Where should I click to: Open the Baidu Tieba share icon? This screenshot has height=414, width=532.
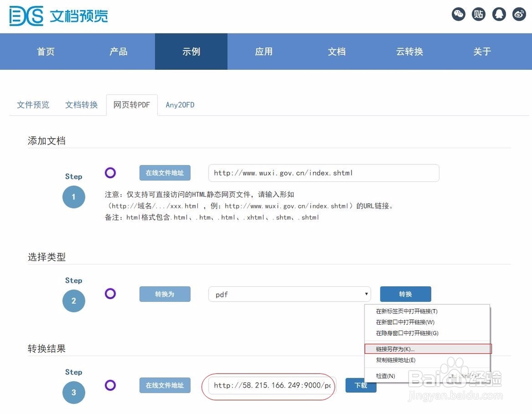(x=478, y=14)
